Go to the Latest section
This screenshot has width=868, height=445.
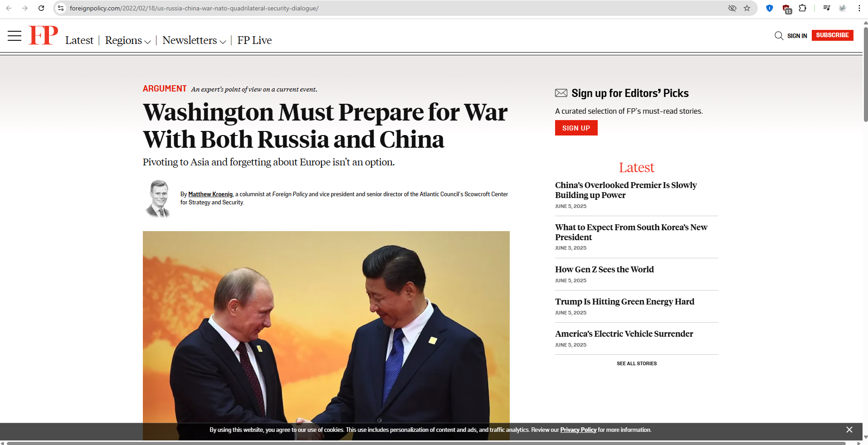tap(79, 40)
